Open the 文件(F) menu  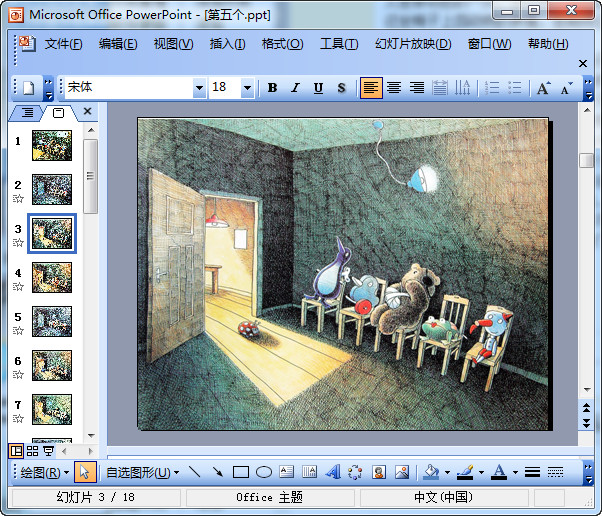63,44
